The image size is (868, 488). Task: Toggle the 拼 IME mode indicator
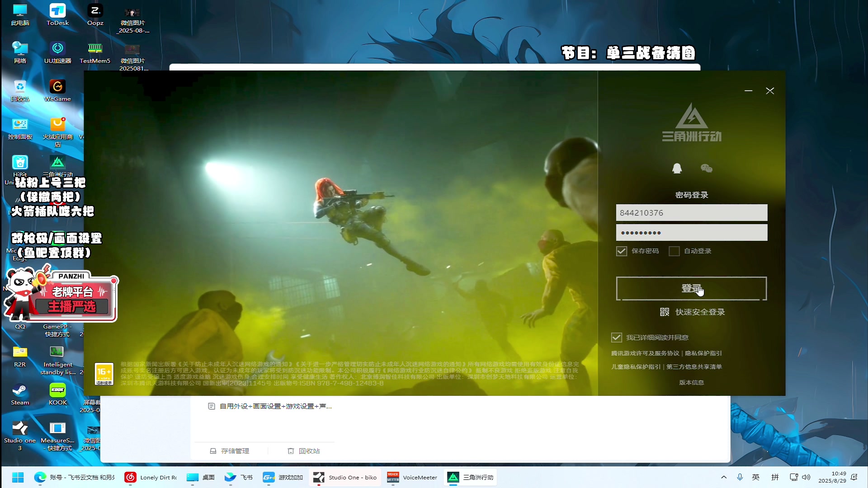(775, 477)
